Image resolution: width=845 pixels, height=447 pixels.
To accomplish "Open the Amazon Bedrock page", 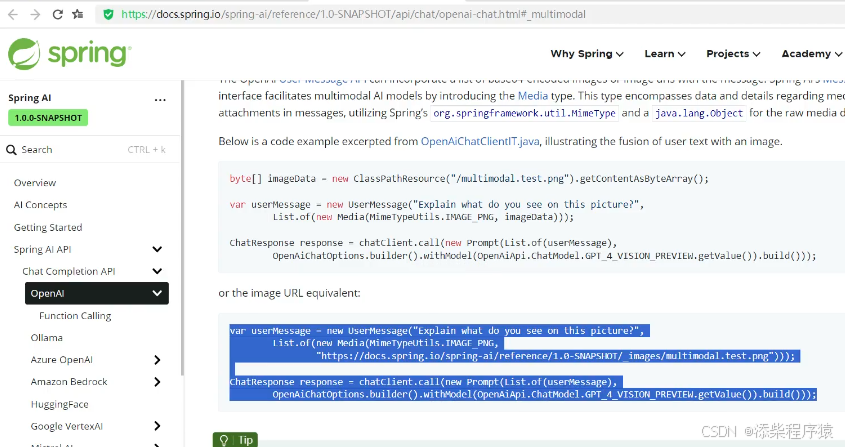I will pos(69,382).
